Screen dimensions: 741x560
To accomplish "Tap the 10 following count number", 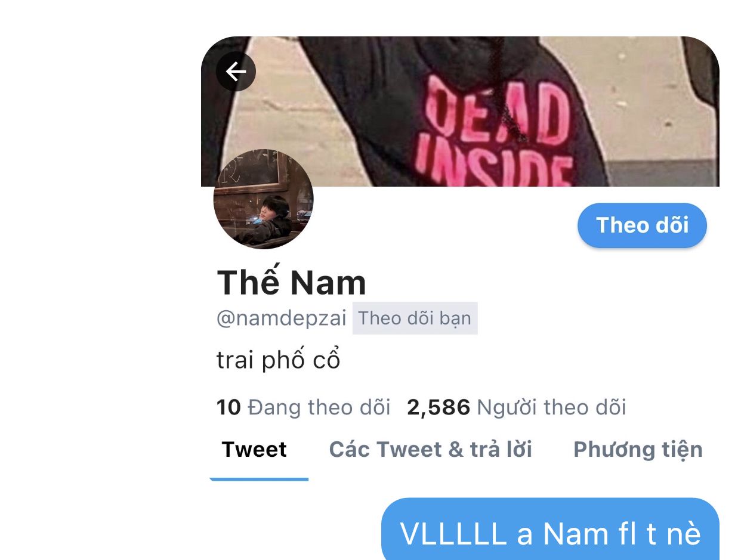I will pyautogui.click(x=229, y=408).
